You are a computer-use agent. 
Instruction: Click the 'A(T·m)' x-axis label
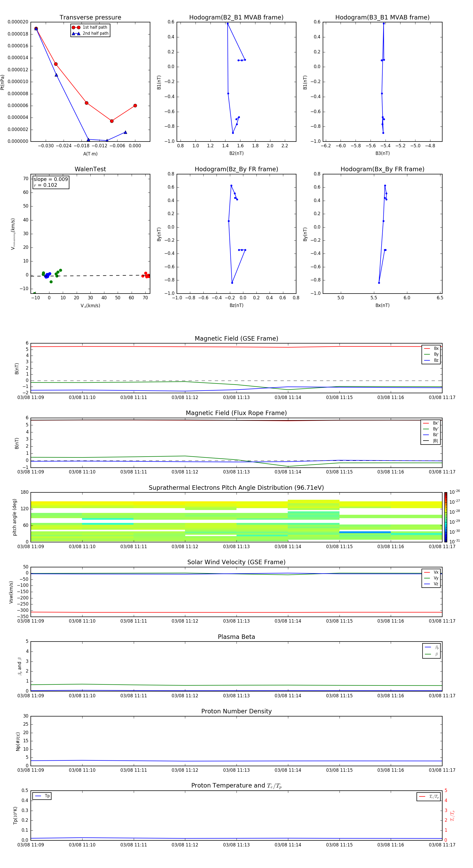click(90, 154)
